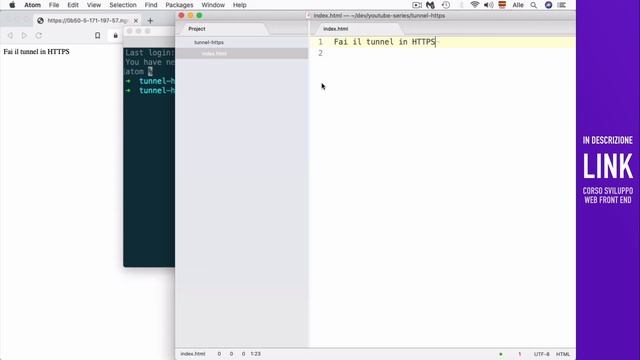Image resolution: width=640 pixels, height=360 pixels.
Task: Open the Edit menu
Action: (73, 5)
